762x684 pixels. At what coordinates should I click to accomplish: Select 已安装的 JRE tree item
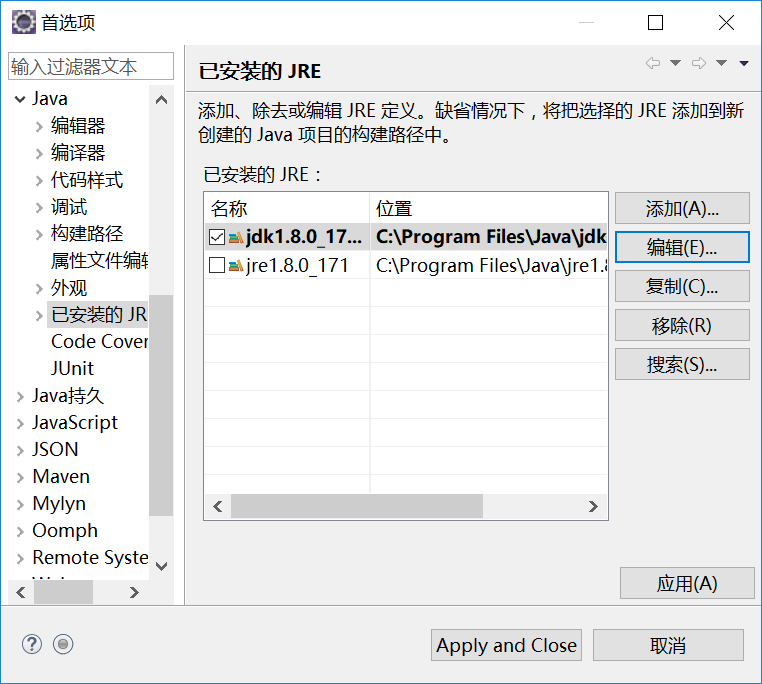click(98, 315)
